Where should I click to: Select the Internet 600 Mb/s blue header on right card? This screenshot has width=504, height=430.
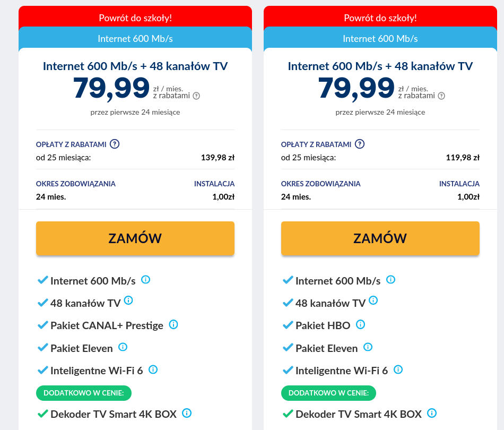(x=380, y=38)
